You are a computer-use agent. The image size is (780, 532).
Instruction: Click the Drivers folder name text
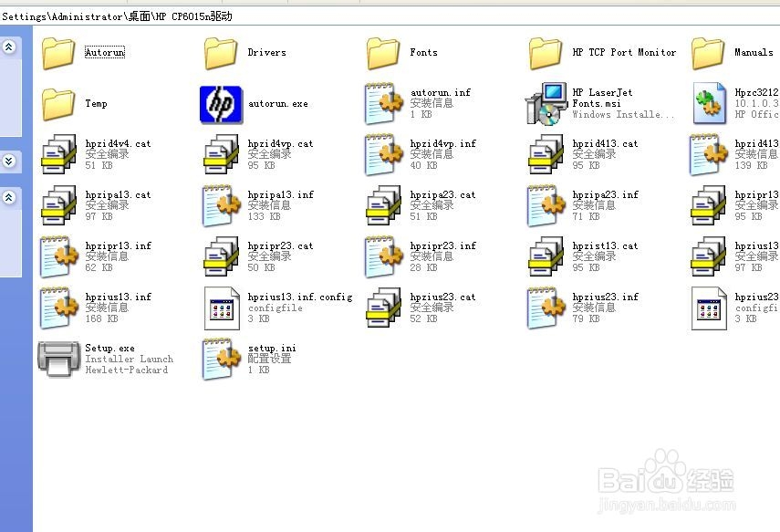tap(266, 52)
